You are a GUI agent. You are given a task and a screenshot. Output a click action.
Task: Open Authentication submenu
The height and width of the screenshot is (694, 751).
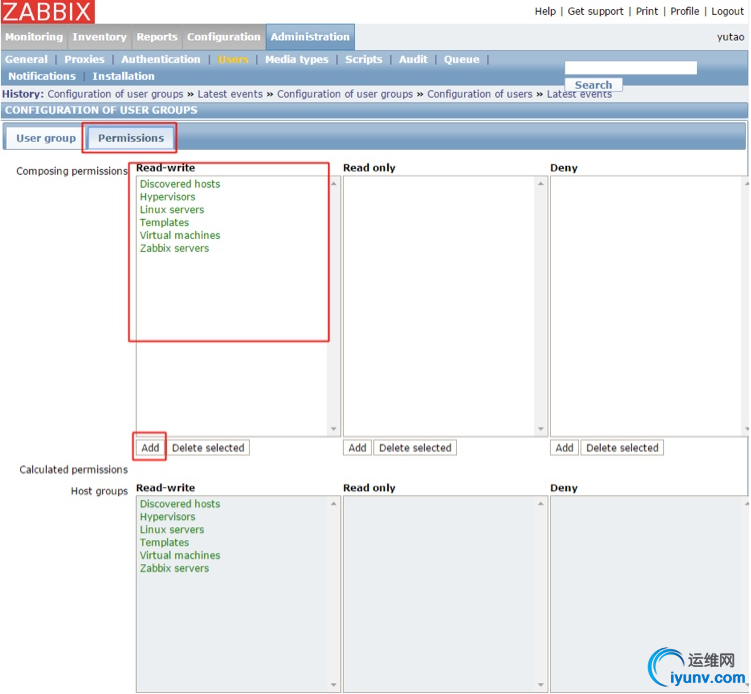pyautogui.click(x=160, y=59)
